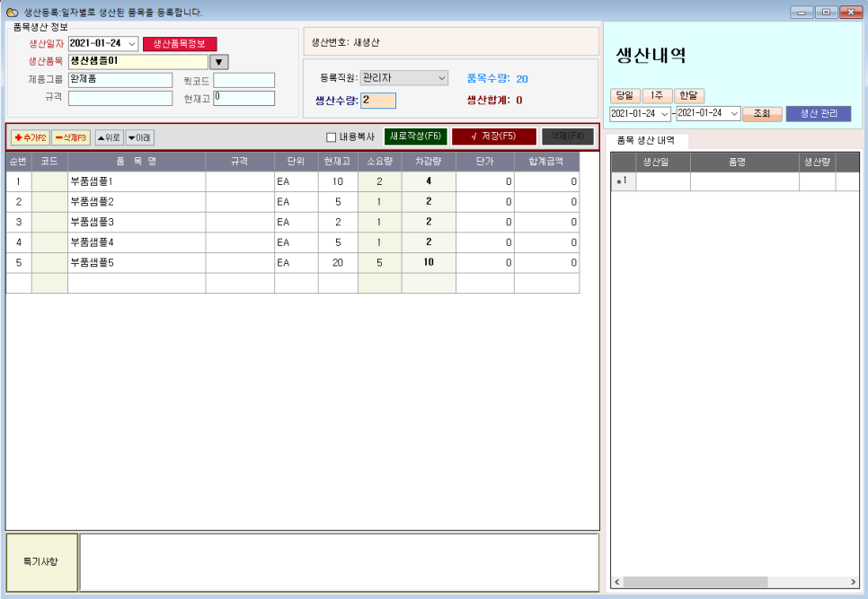
Task: Toggle the 내용복사 checkbox
Action: pos(331,137)
